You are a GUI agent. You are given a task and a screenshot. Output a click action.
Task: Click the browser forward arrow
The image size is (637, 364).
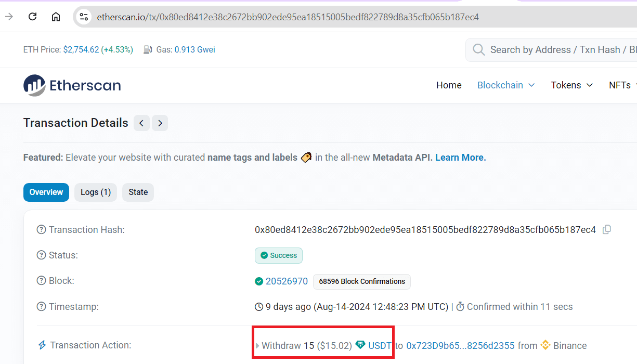click(x=9, y=17)
